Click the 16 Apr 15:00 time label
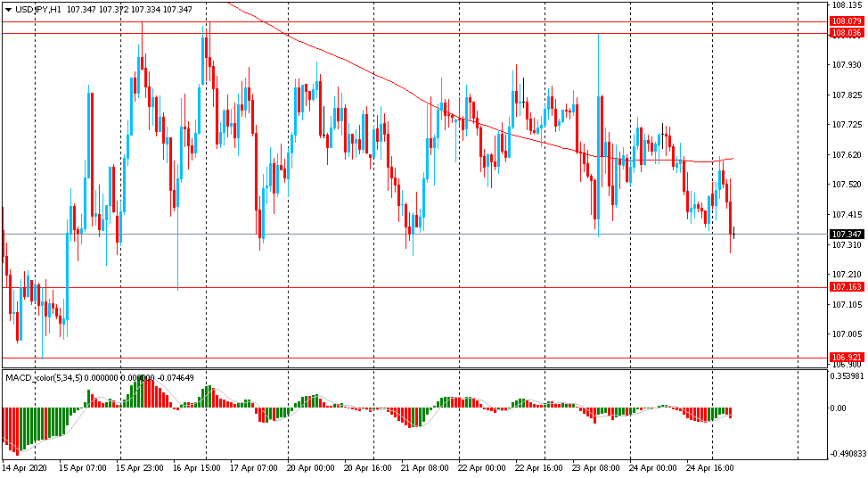The image size is (868, 478). tap(196, 468)
